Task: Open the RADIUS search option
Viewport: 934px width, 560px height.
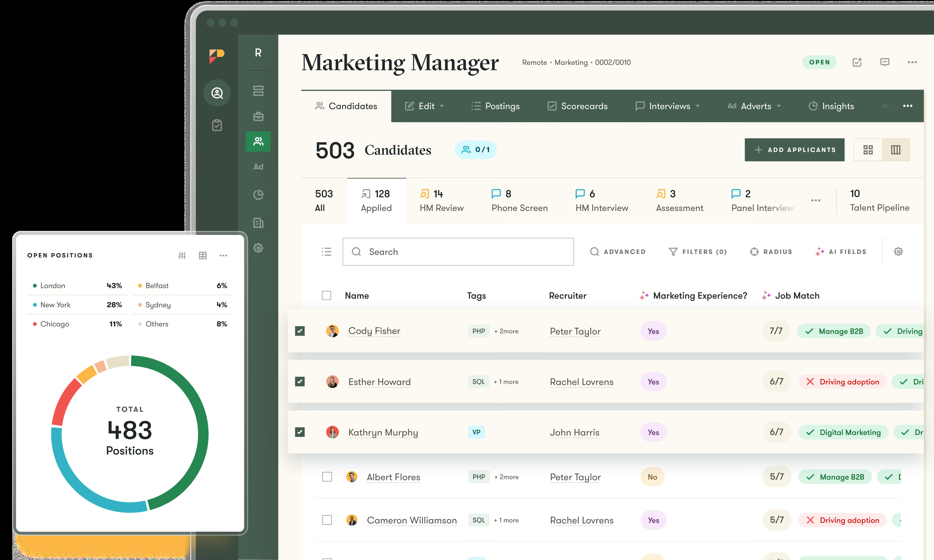Action: (x=771, y=252)
